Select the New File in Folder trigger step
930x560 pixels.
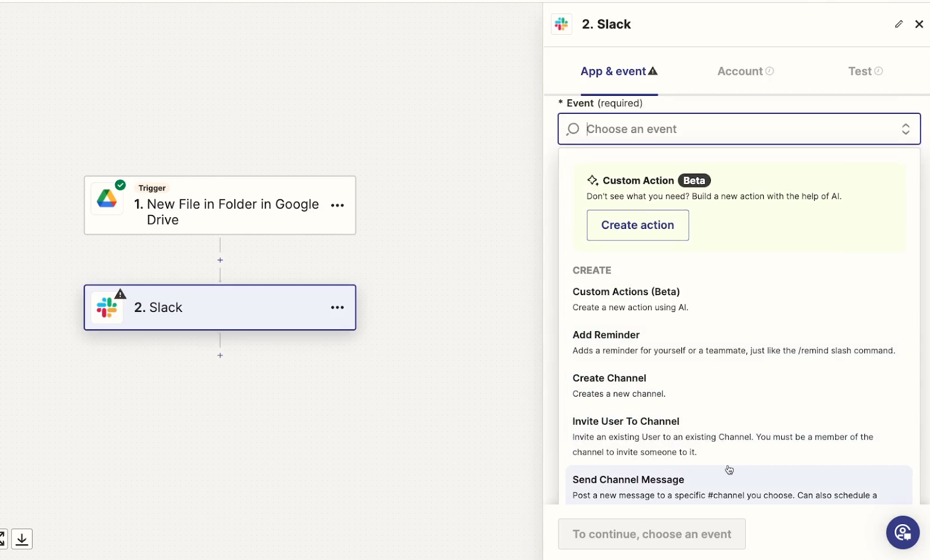pyautogui.click(x=220, y=205)
